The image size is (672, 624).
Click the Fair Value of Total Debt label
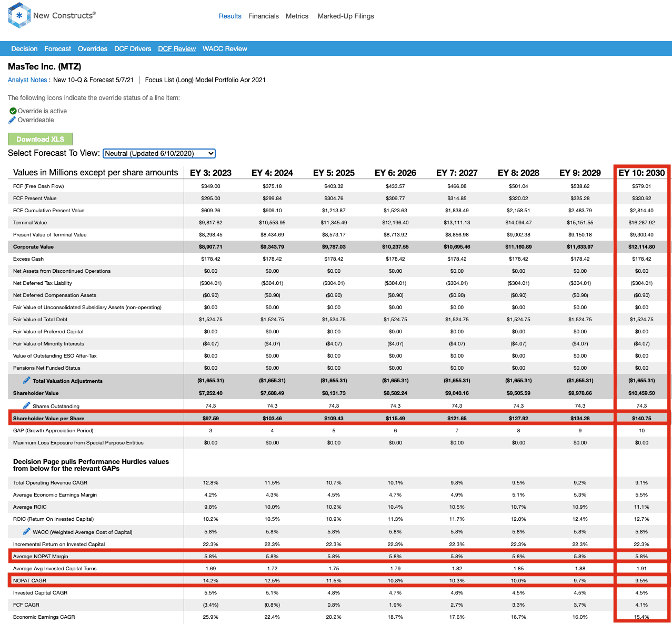[41, 320]
